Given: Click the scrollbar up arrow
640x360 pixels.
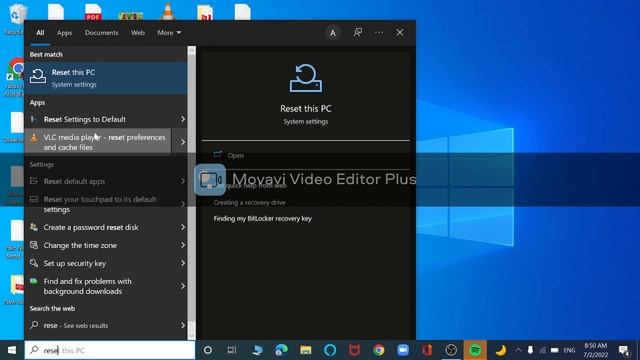Looking at the screenshot, I should click(x=191, y=51).
